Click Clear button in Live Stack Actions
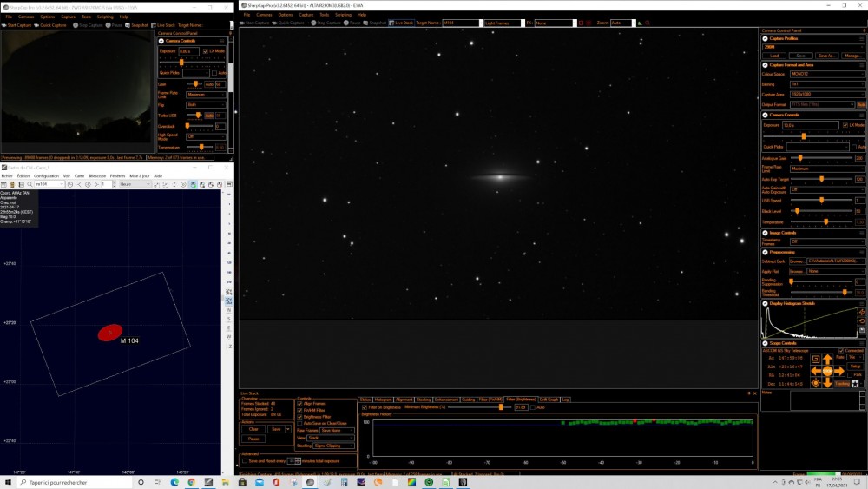Screen dimensions: 868x489 (x=253, y=429)
